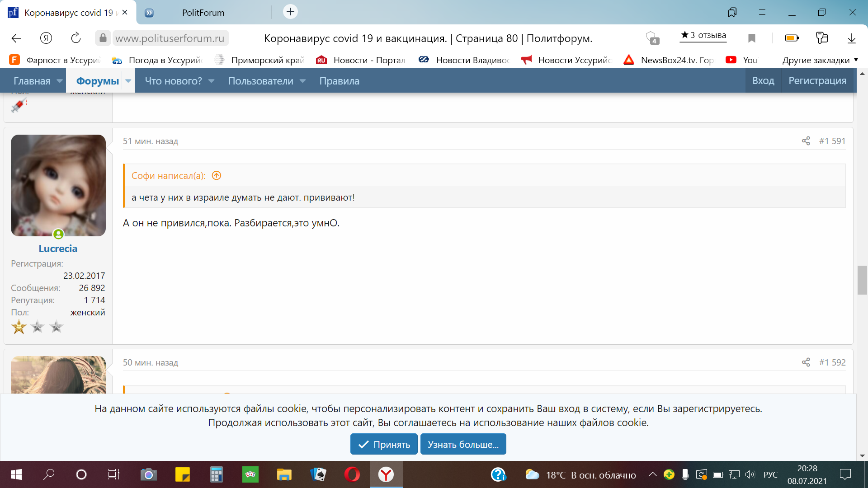Open the tabs collections icon in title bar

click(x=732, y=12)
